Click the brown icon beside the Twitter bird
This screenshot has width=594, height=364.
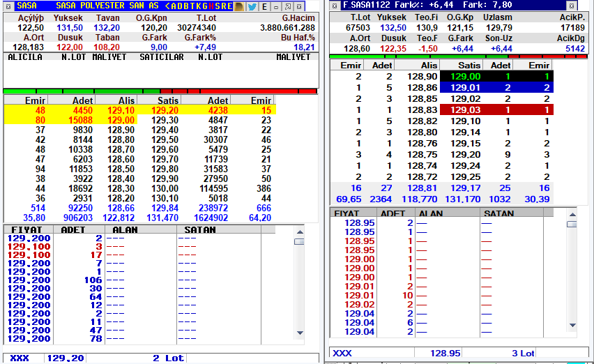(239, 6)
